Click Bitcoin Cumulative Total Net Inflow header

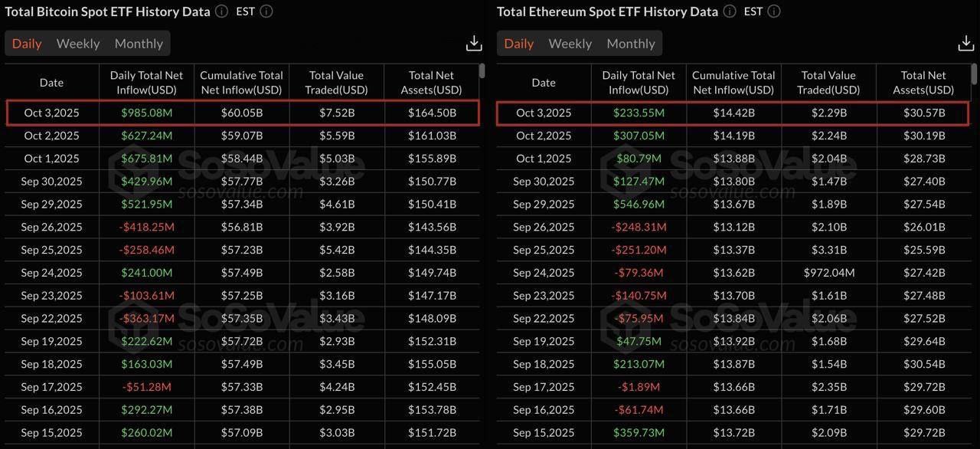pyautogui.click(x=241, y=82)
